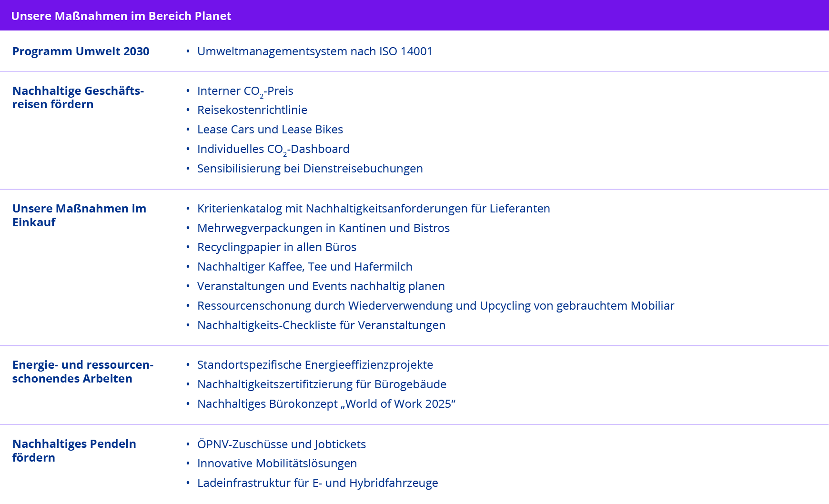The width and height of the screenshot is (829, 504).
Task: Click 'Recyclingpapier in allen Büros' entry
Action: (x=276, y=247)
